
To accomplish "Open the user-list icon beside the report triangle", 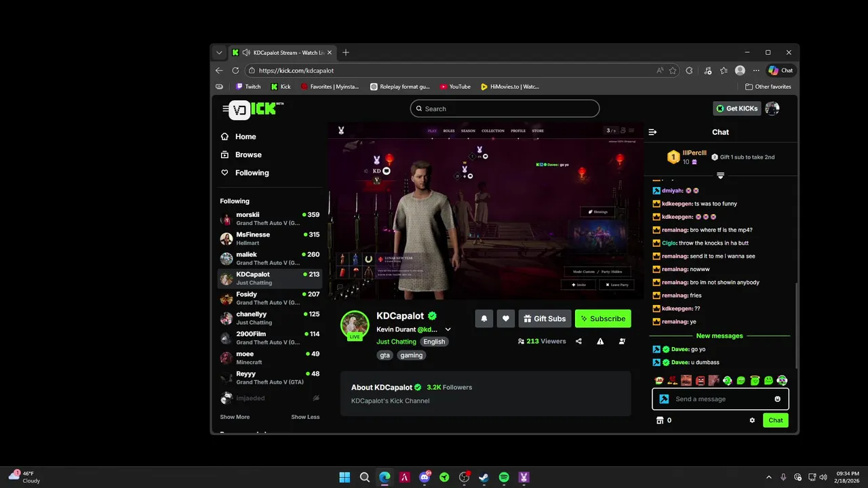I will coord(622,342).
